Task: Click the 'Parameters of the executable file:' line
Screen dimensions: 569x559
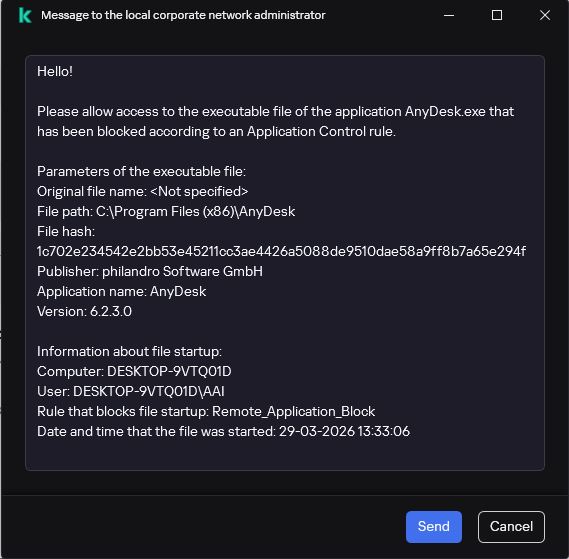Action: tap(142, 171)
